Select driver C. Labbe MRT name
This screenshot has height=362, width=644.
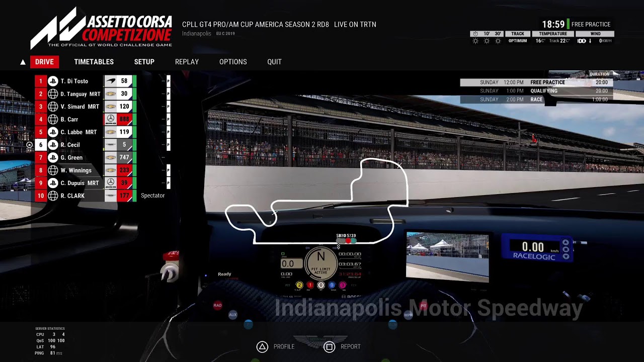point(78,132)
